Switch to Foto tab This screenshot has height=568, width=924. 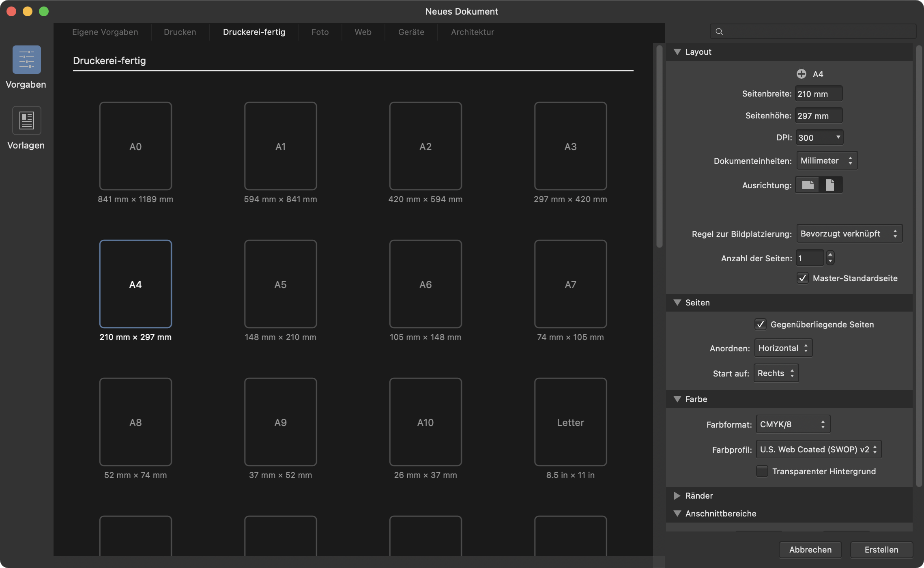click(320, 32)
